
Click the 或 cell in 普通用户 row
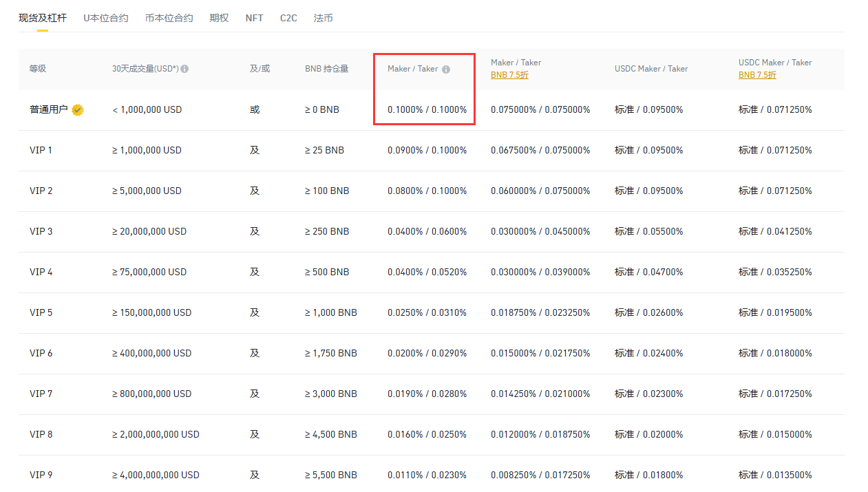(255, 109)
